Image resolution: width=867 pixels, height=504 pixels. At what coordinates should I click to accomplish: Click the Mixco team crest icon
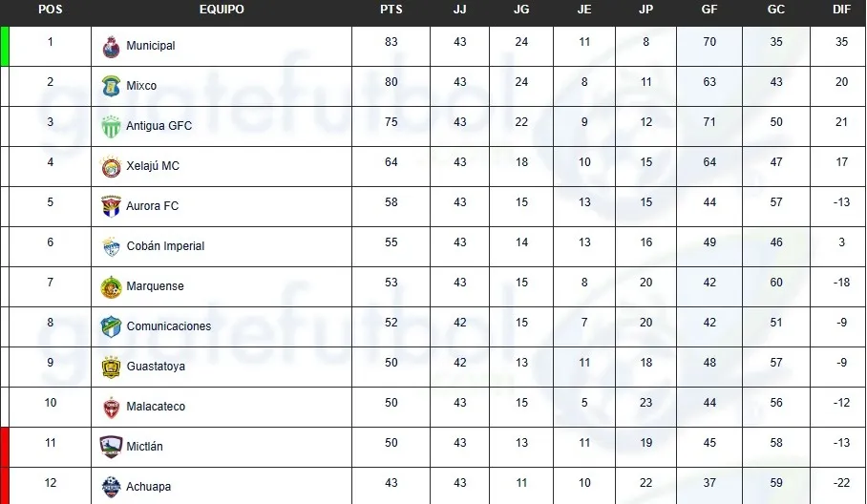pyautogui.click(x=112, y=86)
